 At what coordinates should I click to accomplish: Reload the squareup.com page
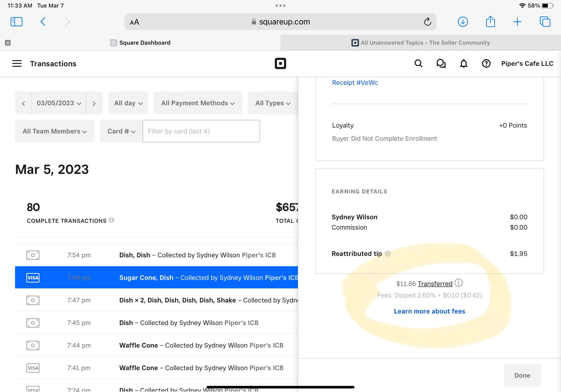[427, 22]
